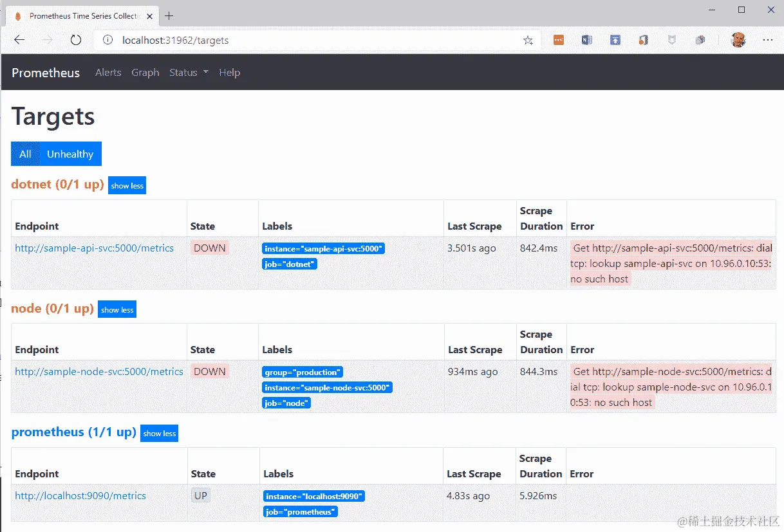This screenshot has height=532, width=784.
Task: Click the prometheus (1/1 up) heading
Action: [74, 432]
